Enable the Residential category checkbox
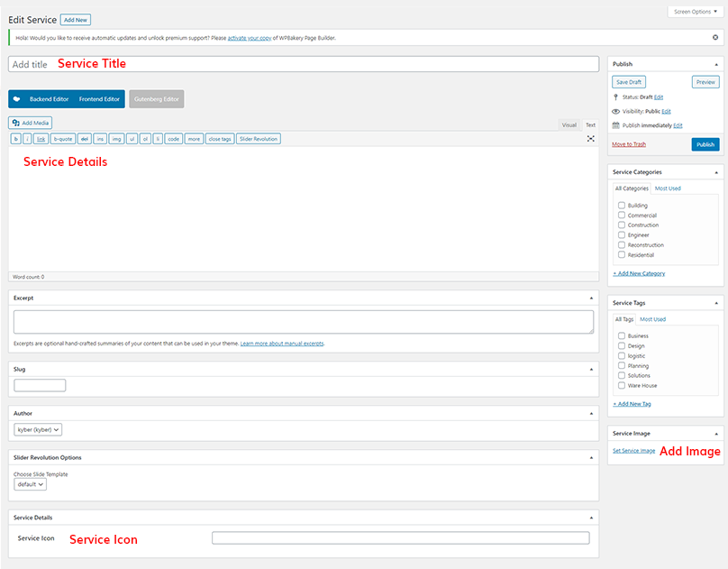This screenshot has width=728, height=569. 622,255
